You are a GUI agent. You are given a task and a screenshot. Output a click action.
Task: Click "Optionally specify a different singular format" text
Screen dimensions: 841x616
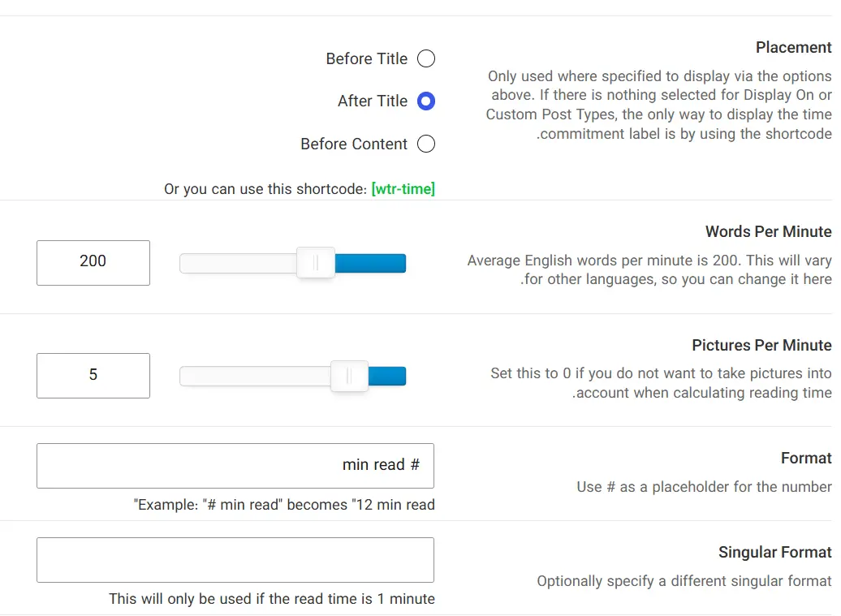click(x=684, y=581)
